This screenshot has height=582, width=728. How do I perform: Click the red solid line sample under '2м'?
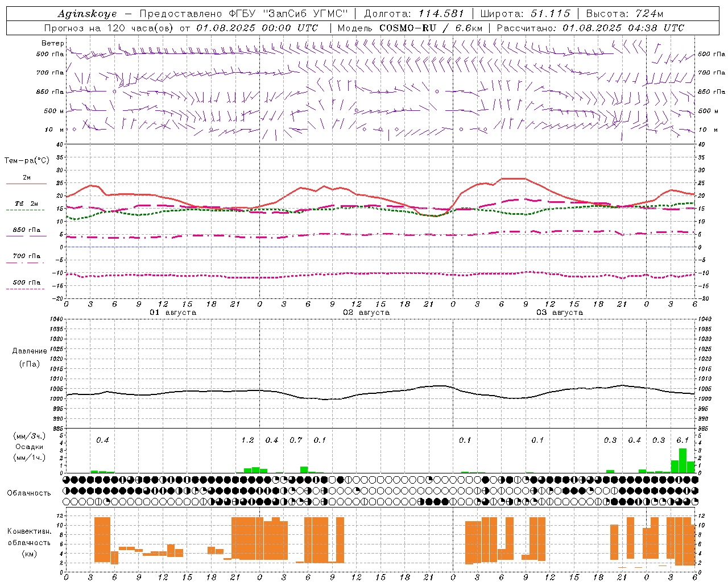pos(26,184)
